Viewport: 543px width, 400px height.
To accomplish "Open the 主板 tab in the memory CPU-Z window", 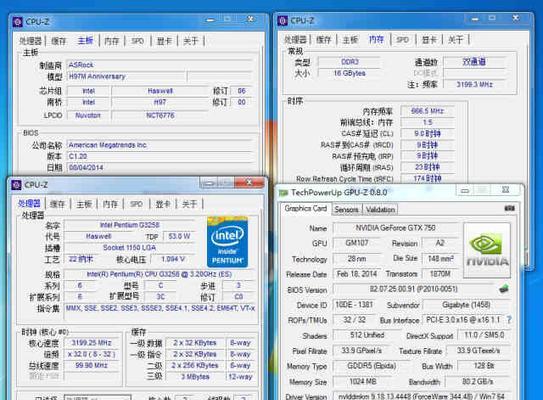I will (x=350, y=39).
